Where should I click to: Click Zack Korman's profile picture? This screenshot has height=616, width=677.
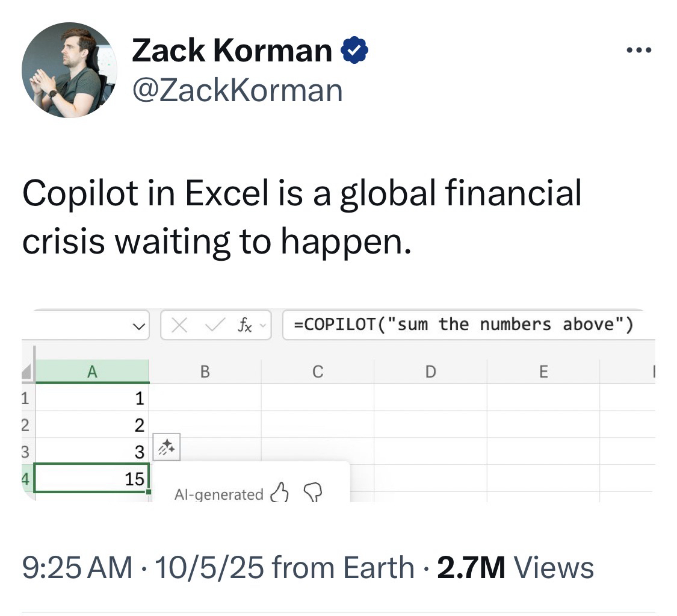pyautogui.click(x=69, y=70)
